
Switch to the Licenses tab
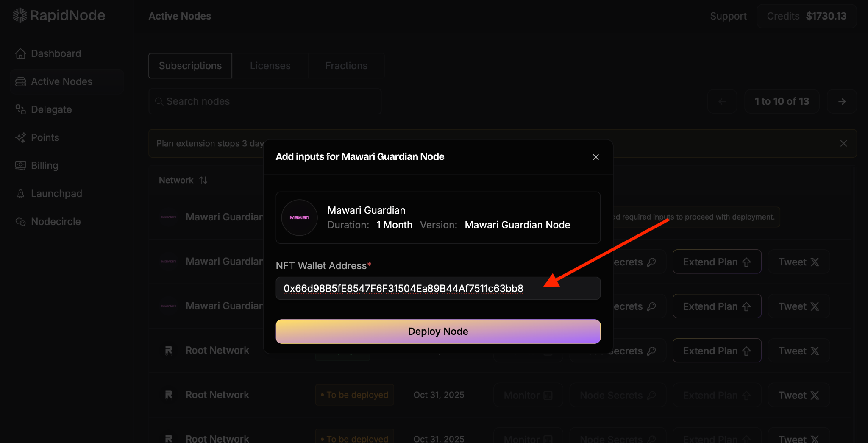tap(270, 66)
